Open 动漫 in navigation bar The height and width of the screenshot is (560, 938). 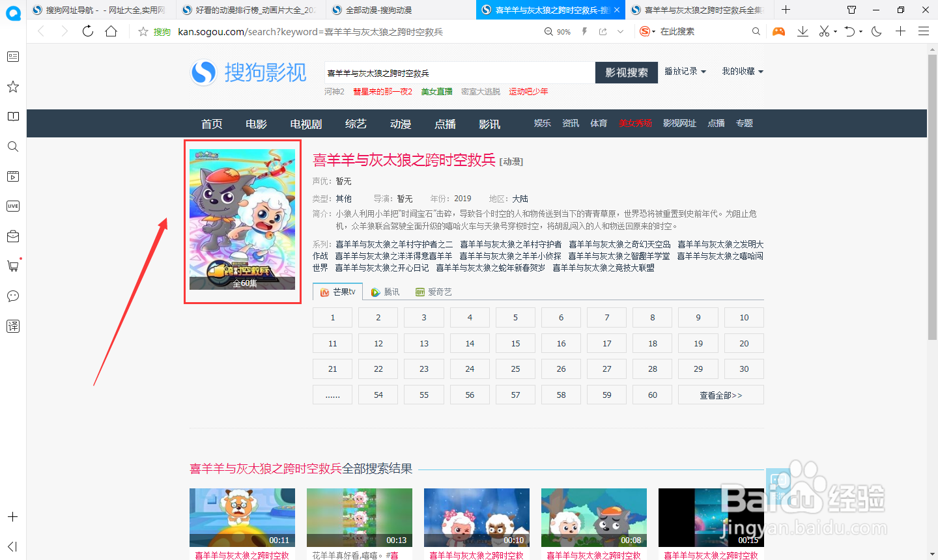401,124
